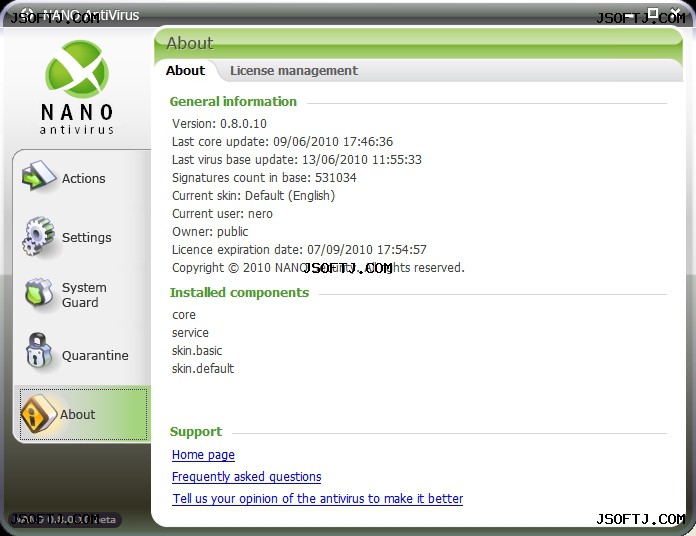696x536 pixels.
Task: Click the skin.basic component entry
Action: pos(197,351)
